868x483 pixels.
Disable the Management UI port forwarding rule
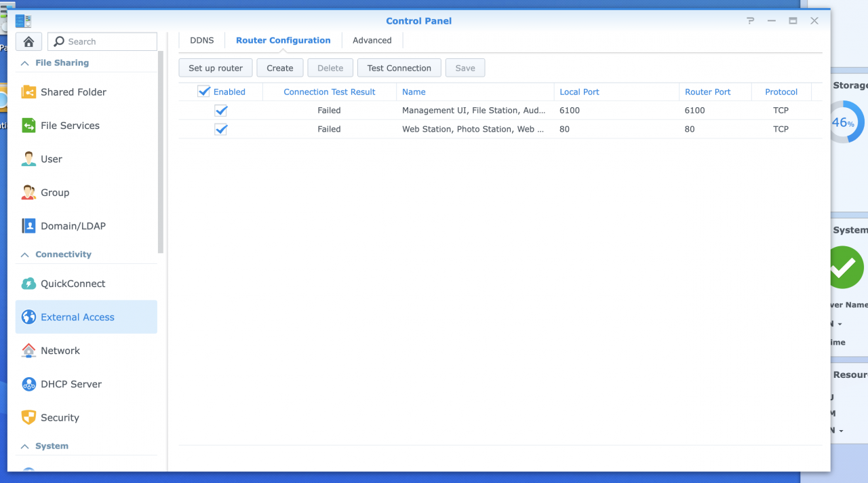point(220,110)
